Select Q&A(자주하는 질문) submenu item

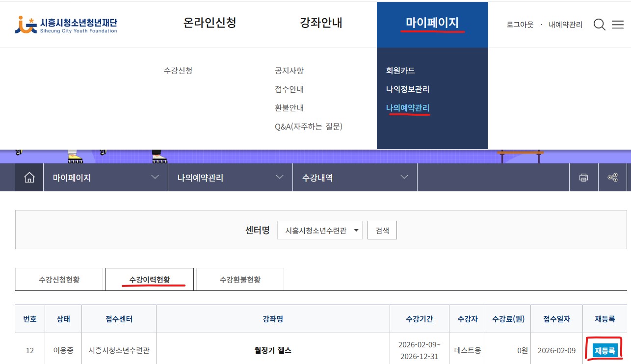(309, 127)
